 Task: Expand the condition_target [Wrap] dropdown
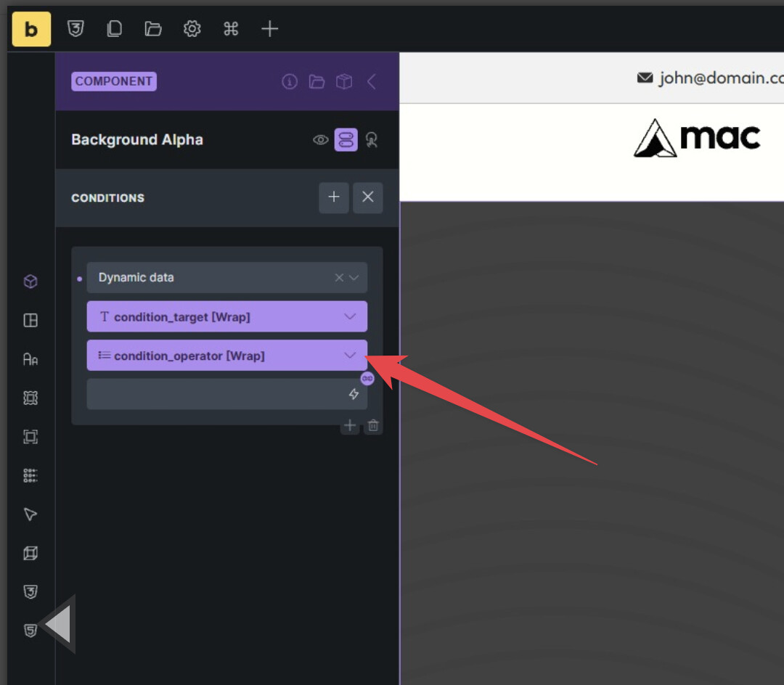(x=350, y=316)
